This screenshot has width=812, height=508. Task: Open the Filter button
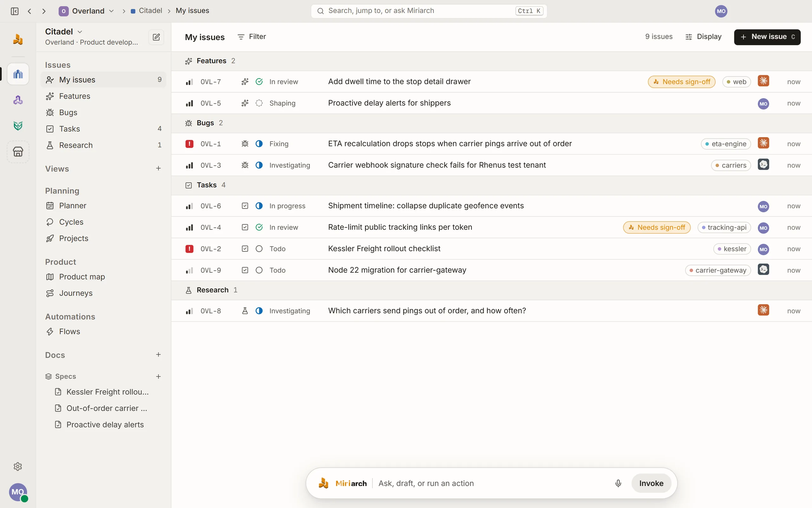pos(252,37)
